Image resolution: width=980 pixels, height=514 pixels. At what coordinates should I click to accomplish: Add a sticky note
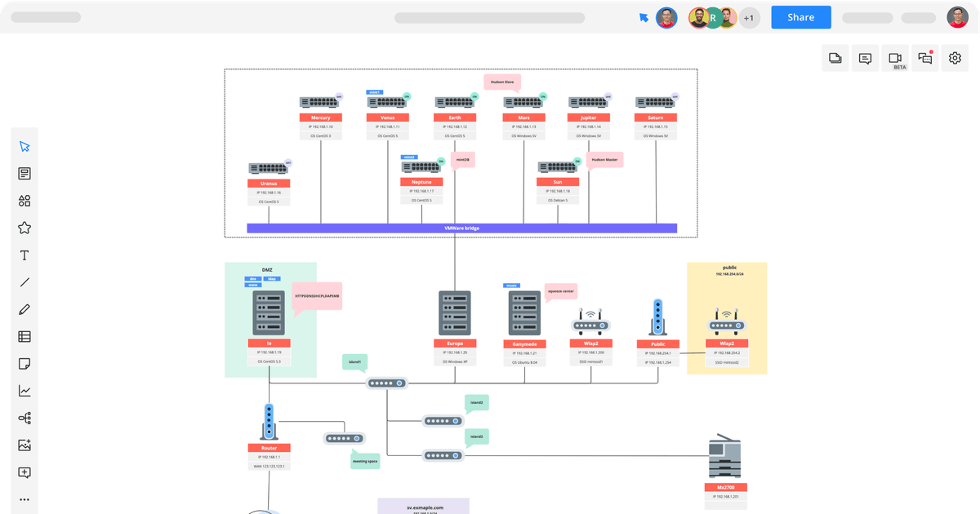pyautogui.click(x=24, y=364)
